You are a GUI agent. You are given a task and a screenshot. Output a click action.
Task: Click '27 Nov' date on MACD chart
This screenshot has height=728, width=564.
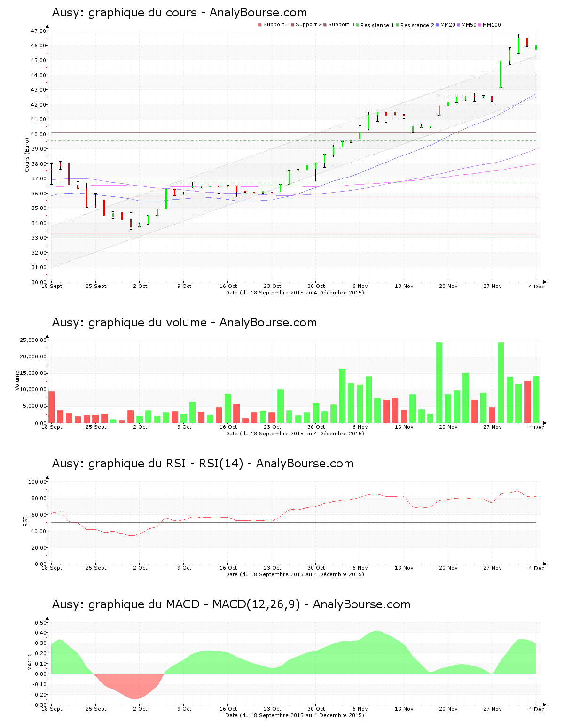coord(493,709)
